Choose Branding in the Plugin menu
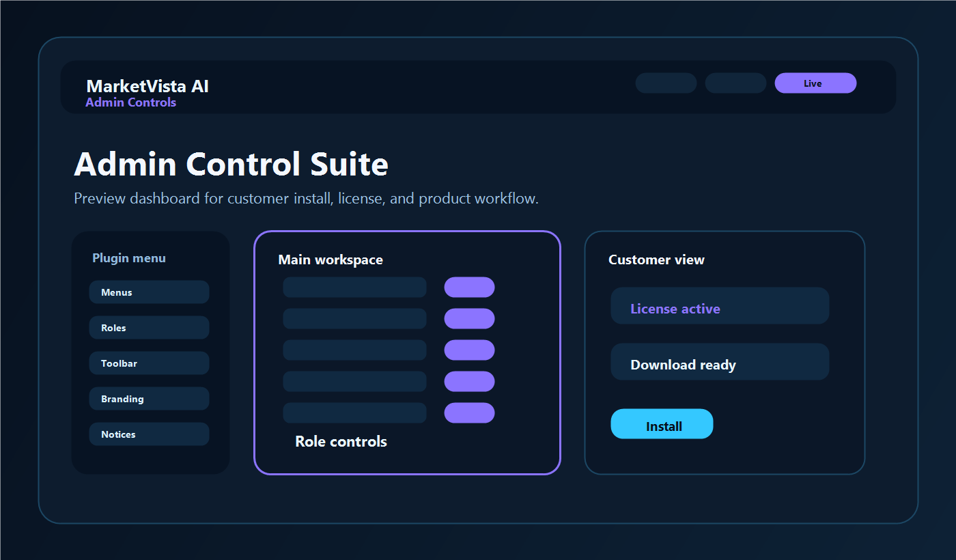The image size is (956, 560). coord(149,399)
